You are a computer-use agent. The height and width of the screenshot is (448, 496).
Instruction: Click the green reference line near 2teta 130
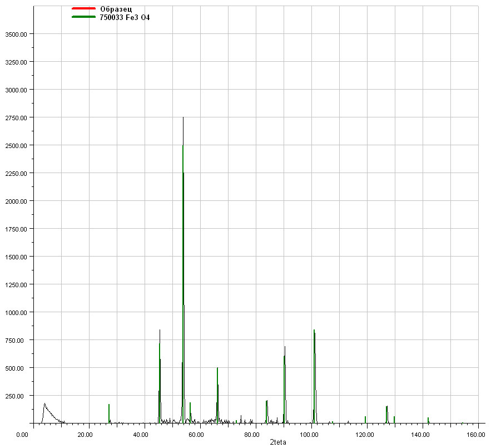coord(394,420)
